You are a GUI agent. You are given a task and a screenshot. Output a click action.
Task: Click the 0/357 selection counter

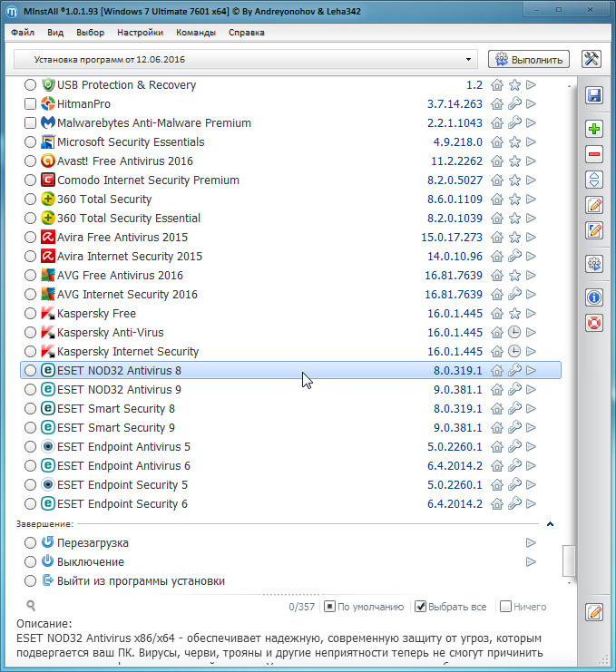tap(301, 607)
